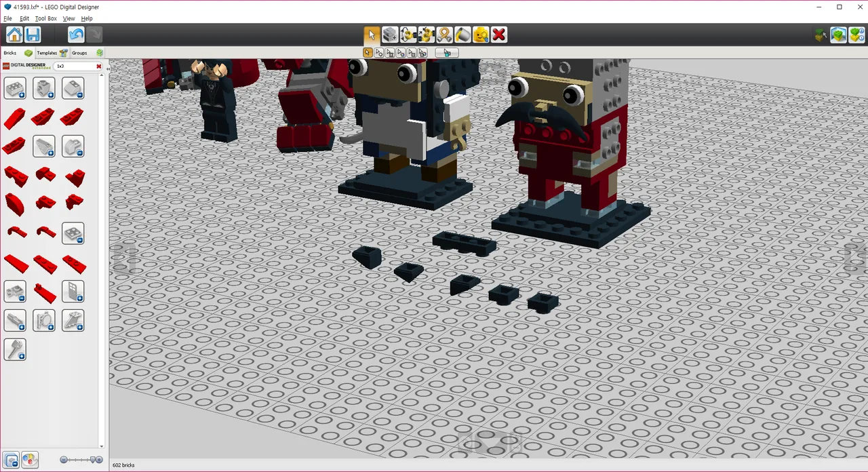Viewport: 868px width, 472px height.
Task: Select the Paint bucket tool
Action: [x=462, y=35]
